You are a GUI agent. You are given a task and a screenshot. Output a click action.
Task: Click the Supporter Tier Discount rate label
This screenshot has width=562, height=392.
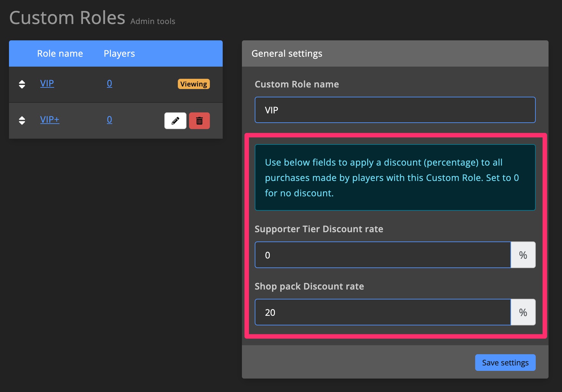[x=319, y=229]
